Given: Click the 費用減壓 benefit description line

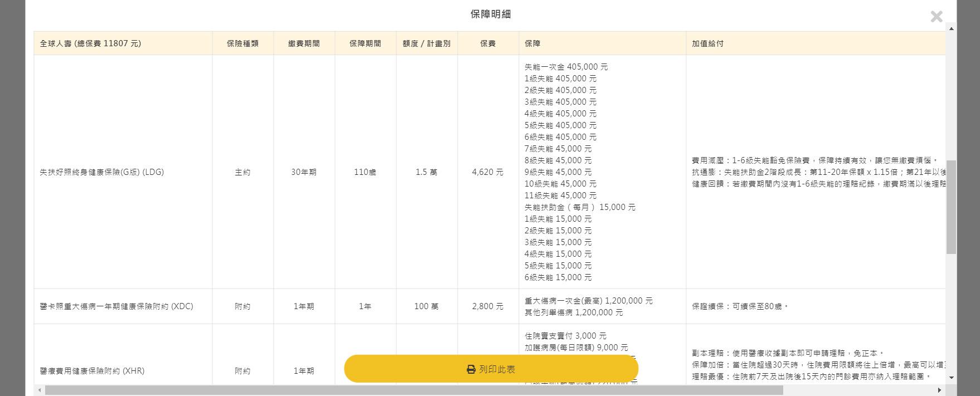Looking at the screenshot, I should point(816,160).
